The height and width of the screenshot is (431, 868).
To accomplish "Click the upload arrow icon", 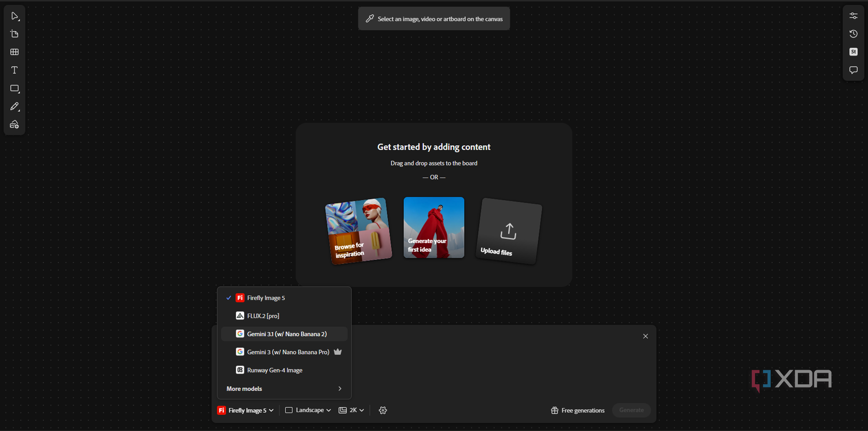I will 508,231.
